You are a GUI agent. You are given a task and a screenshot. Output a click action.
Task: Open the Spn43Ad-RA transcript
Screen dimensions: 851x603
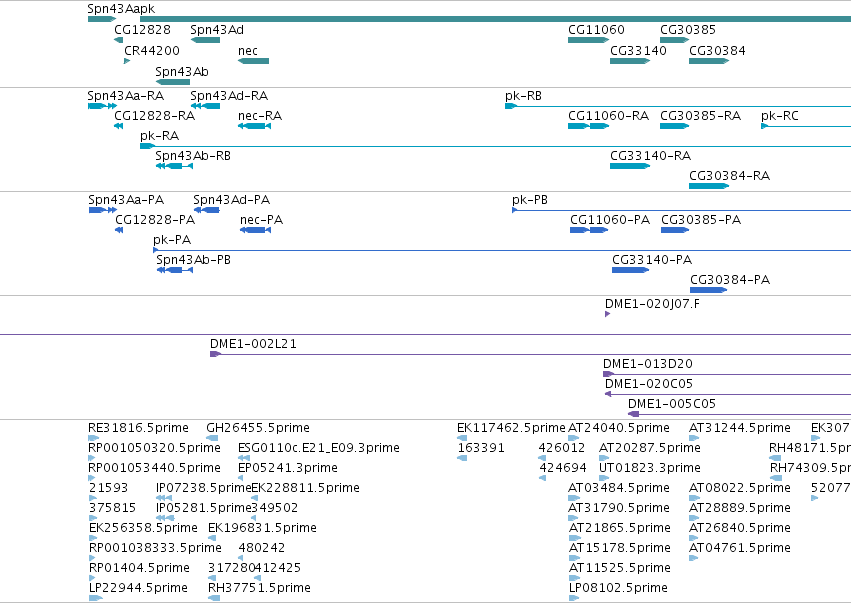(205, 106)
